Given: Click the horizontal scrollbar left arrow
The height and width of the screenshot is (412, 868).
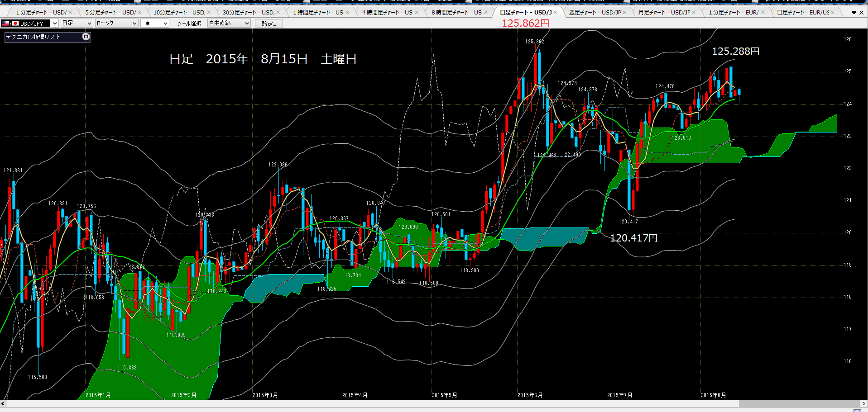Looking at the screenshot, I should [x=3, y=403].
